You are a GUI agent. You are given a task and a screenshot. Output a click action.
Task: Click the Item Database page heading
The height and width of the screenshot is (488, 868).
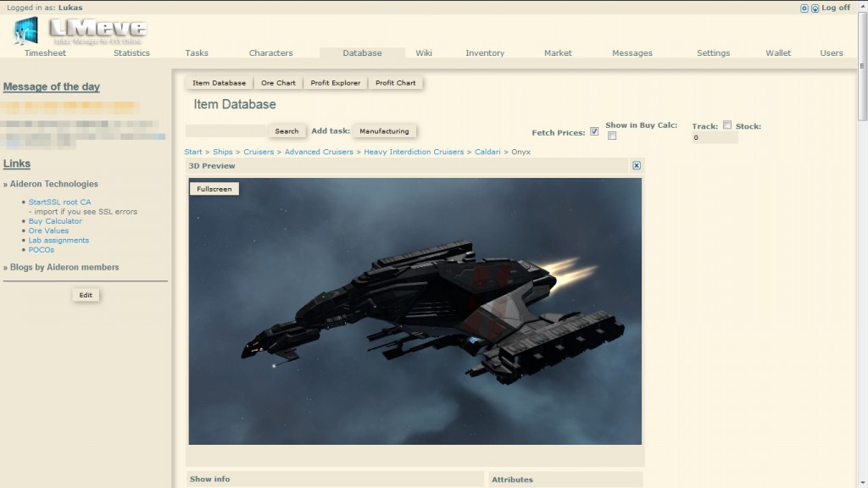point(235,104)
